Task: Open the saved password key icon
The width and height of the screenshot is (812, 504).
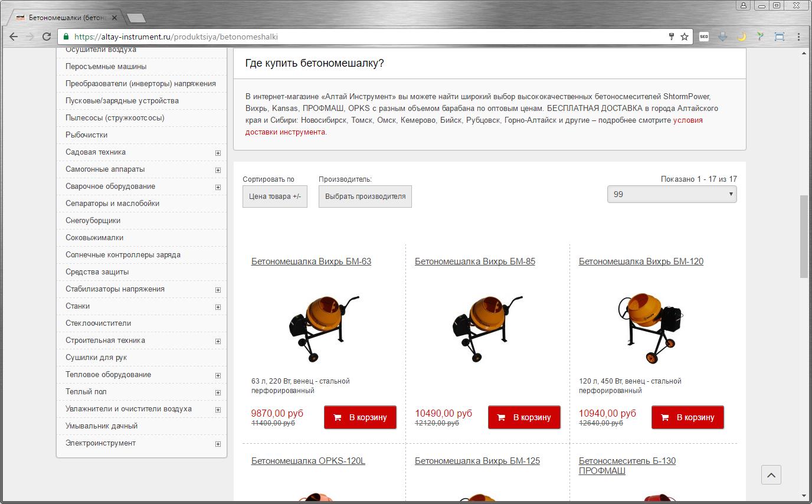Action: point(672,37)
